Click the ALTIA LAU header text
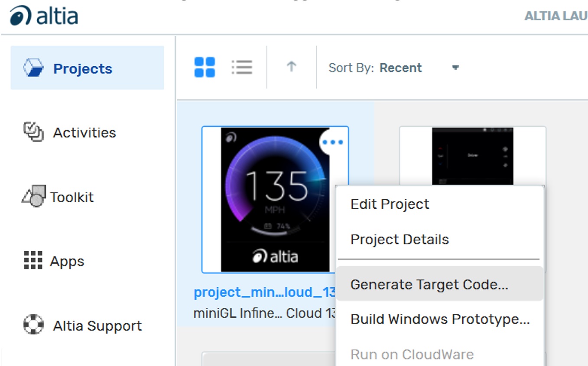The width and height of the screenshot is (588, 366). coord(556,16)
